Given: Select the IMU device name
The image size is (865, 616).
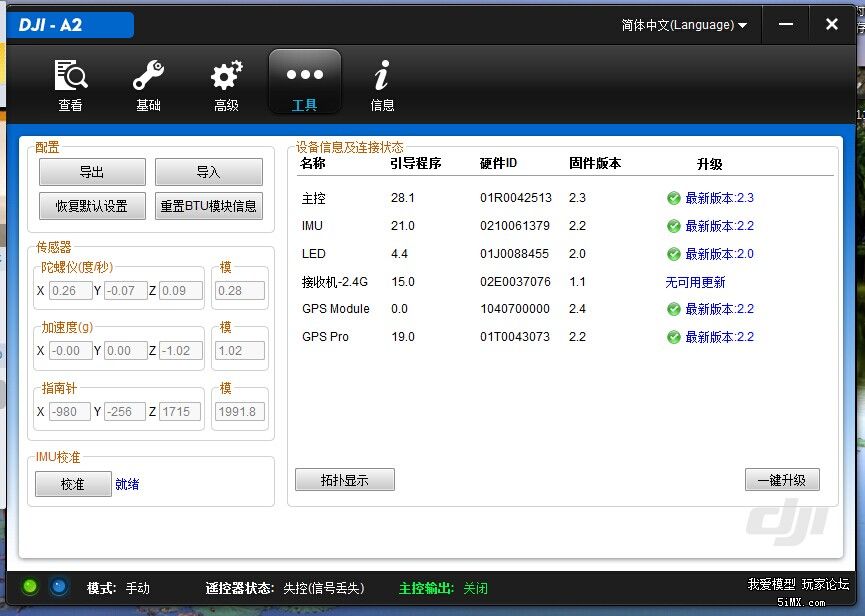Looking at the screenshot, I should tap(312, 226).
